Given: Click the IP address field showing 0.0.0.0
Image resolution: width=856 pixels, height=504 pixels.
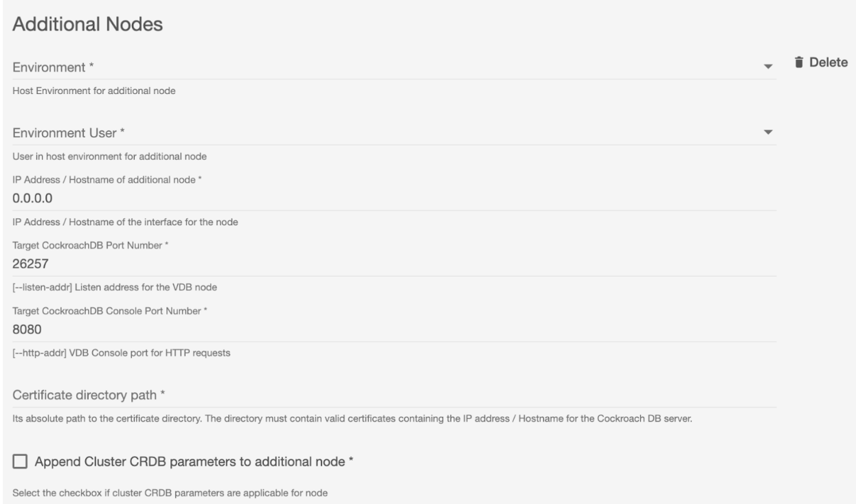Looking at the screenshot, I should click(385, 198).
